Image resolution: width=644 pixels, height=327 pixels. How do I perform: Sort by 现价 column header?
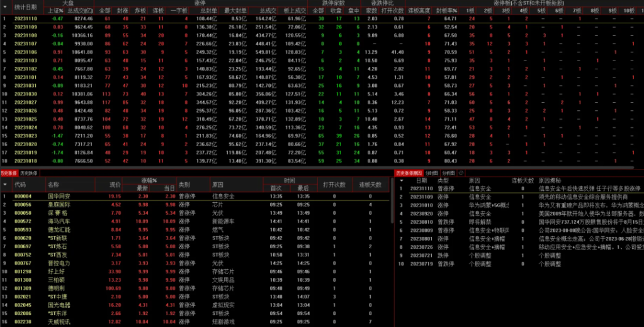(x=115, y=185)
